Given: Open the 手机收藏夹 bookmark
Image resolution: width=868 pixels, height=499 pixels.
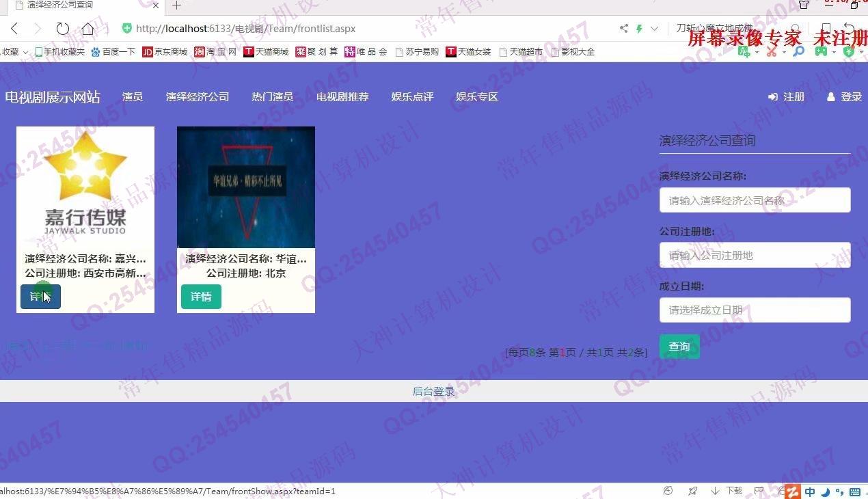Looking at the screenshot, I should (x=59, y=51).
